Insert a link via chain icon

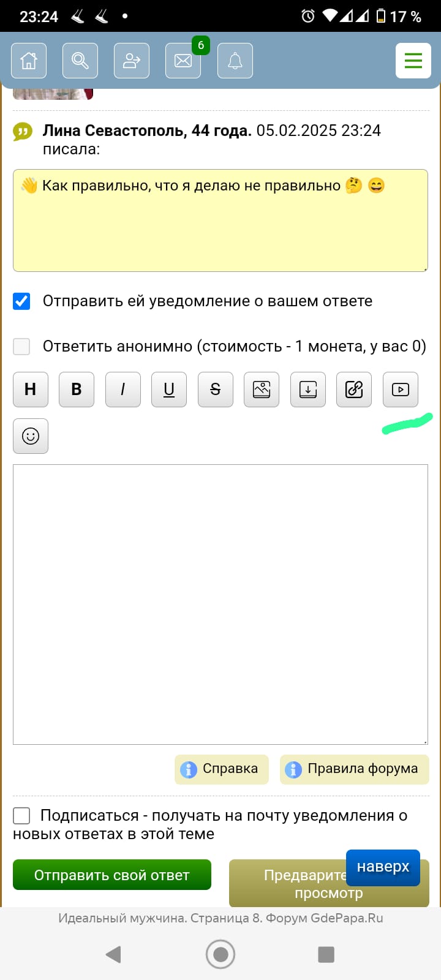pos(354,390)
